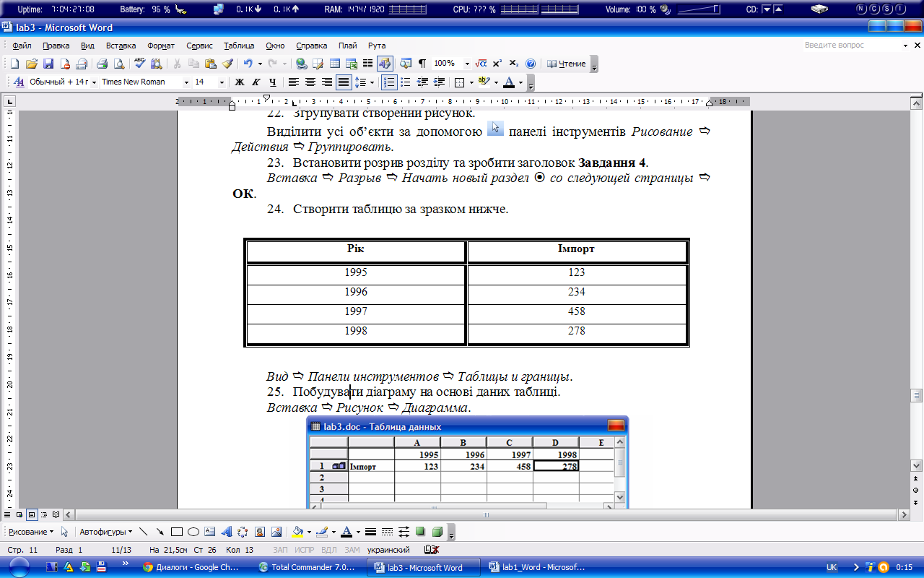Apply the line color brush in Drawing toolbar
The height and width of the screenshot is (578, 924).
point(321,532)
